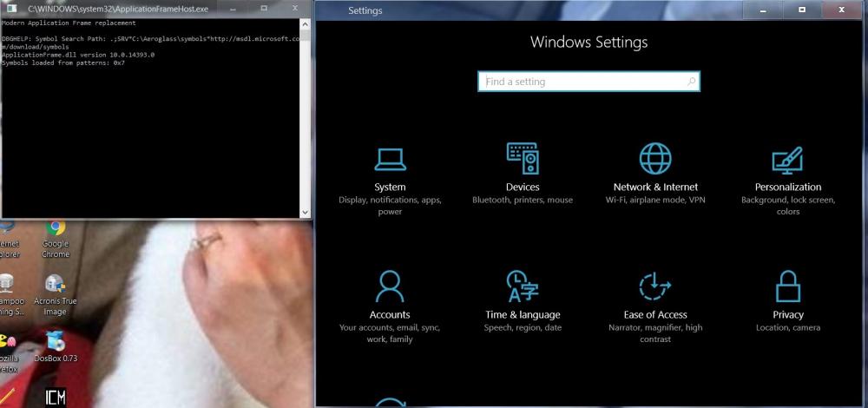Click the console window system menu icon
The width and height of the screenshot is (868, 408).
[x=11, y=9]
